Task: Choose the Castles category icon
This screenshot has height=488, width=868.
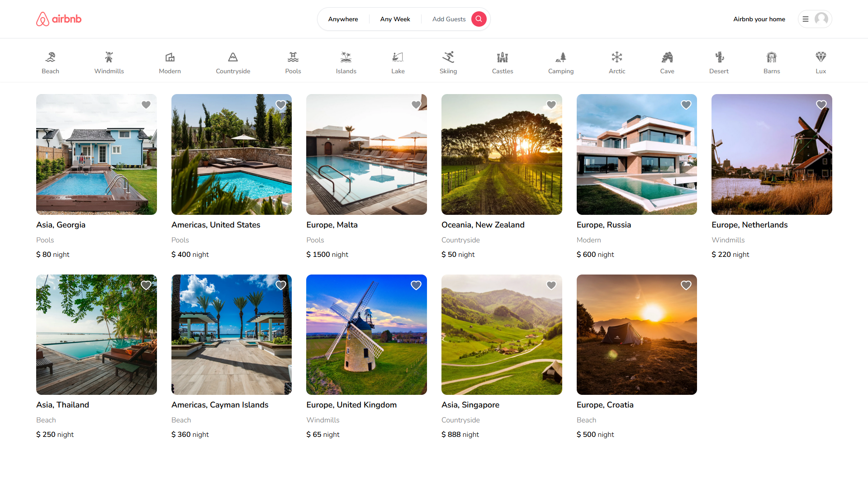Action: 502,57
